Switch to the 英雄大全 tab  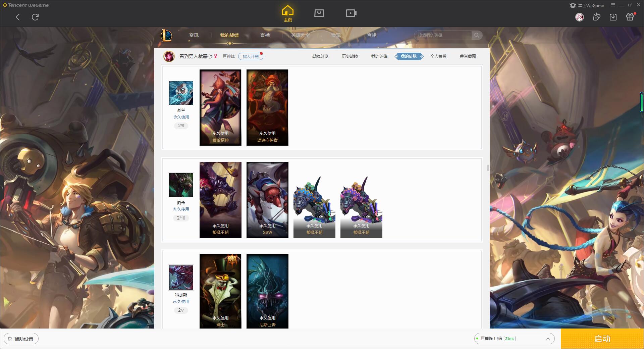[x=301, y=35]
